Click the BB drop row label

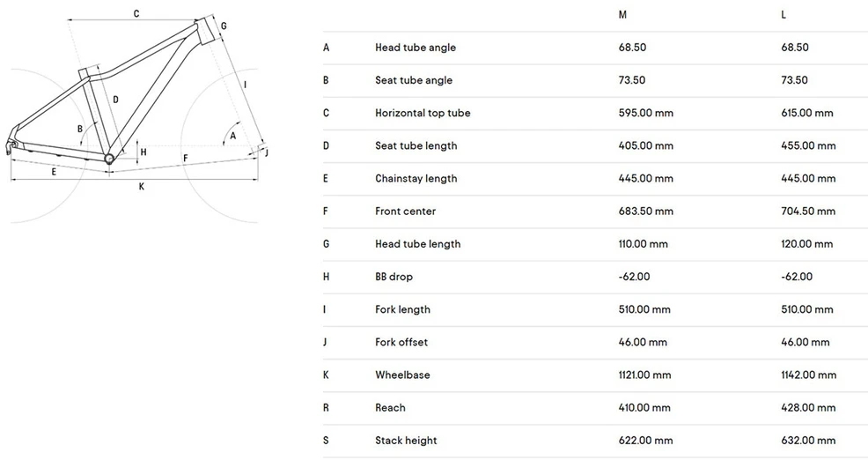pyautogui.click(x=394, y=277)
